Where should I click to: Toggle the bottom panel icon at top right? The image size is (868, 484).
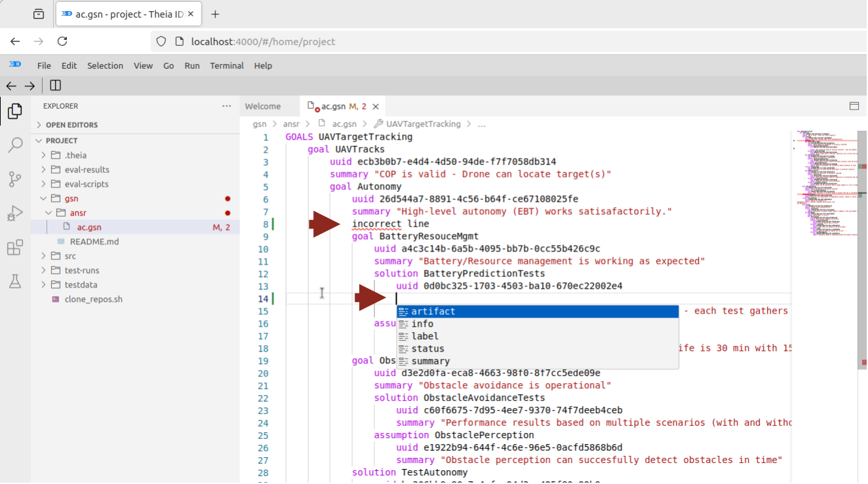pyautogui.click(x=854, y=106)
